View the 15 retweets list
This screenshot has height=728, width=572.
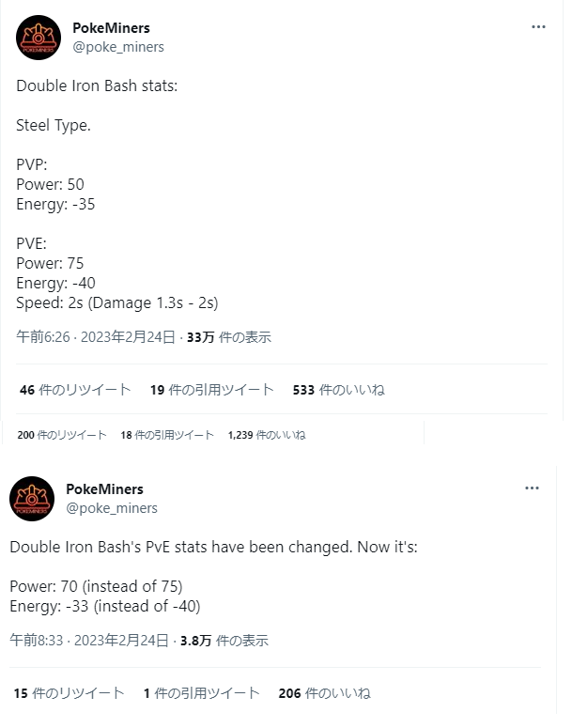point(69,693)
